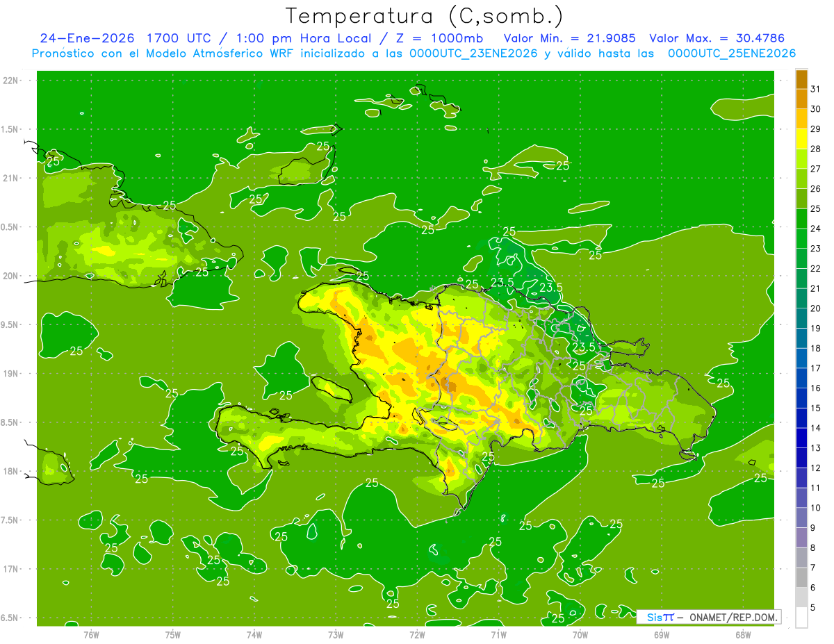Click the legend swatch between 5 and 6
Image resolution: width=834 pixels, height=644 pixels.
pos(801,597)
